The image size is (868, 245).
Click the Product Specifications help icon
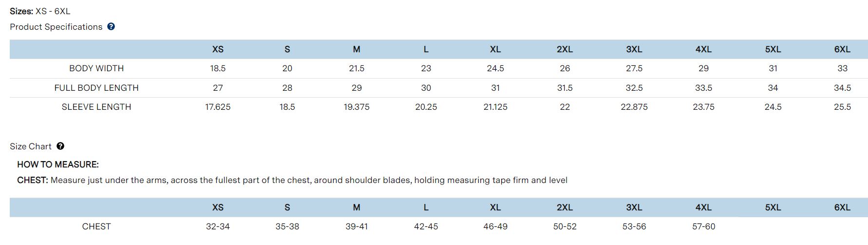[x=111, y=27]
